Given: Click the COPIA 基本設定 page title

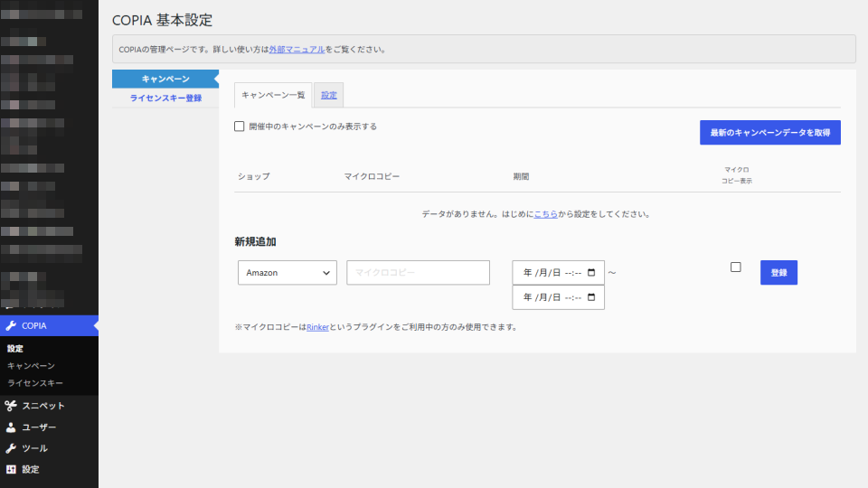Looking at the screenshot, I should point(162,20).
